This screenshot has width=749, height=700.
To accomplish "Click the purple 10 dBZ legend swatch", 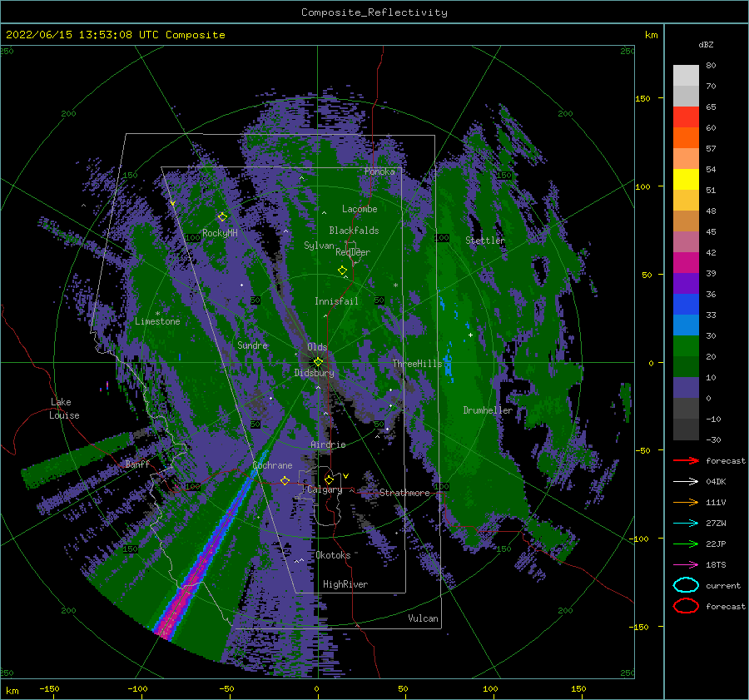I will point(686,388).
